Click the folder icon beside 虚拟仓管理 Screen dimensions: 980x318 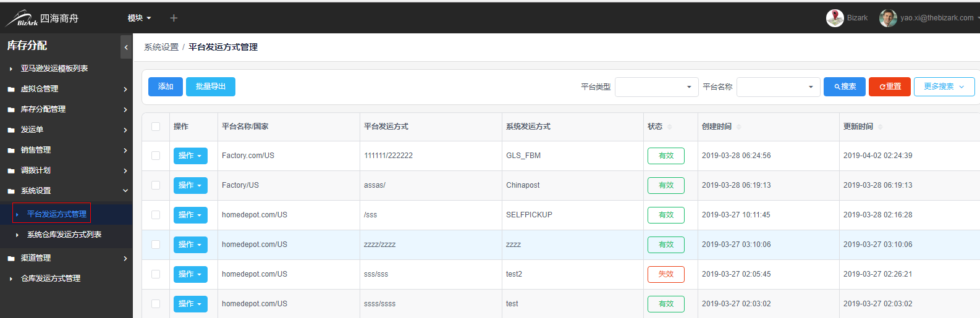11,89
